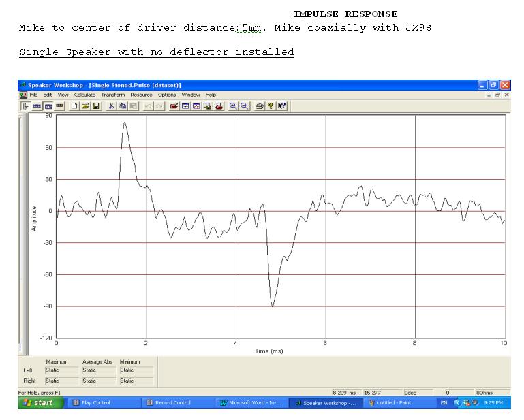
Task: Click Left Average Abs Static field
Action: tap(99, 370)
